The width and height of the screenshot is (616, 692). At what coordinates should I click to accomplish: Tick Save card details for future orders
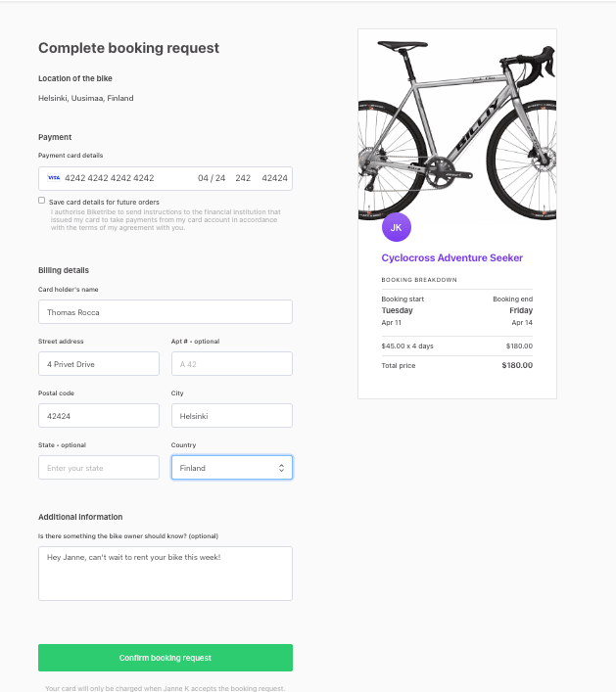42,201
